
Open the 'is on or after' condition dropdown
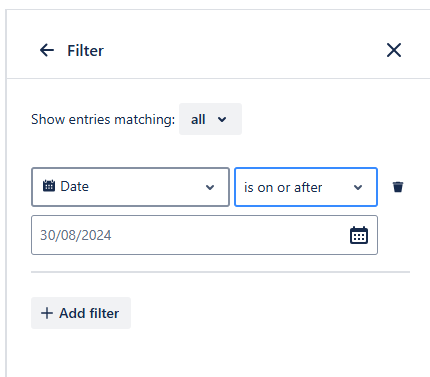click(x=306, y=187)
